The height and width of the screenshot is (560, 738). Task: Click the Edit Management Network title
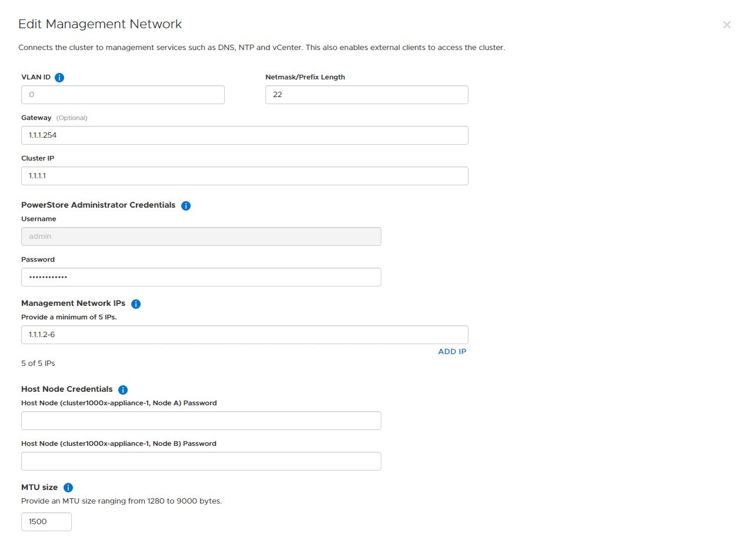(100, 24)
